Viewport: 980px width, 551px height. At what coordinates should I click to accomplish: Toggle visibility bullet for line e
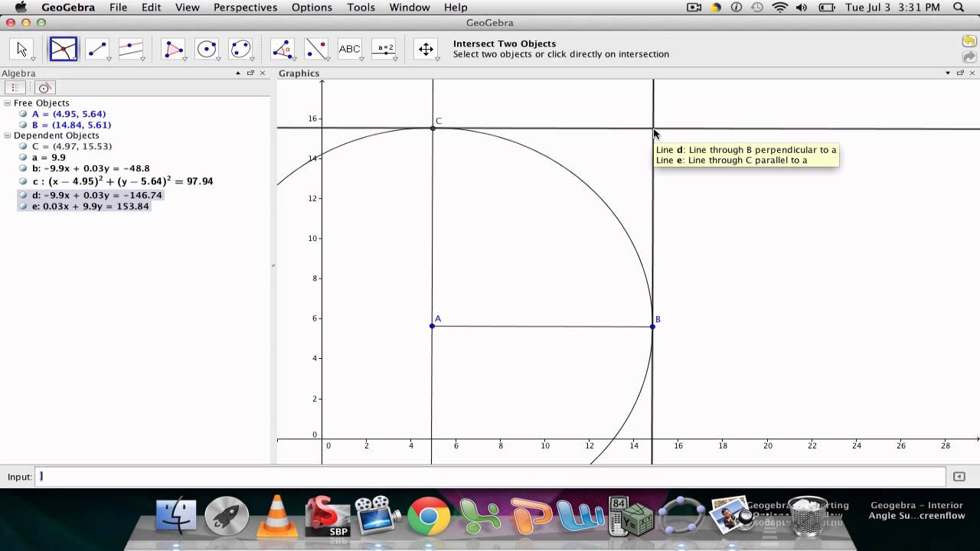[24, 207]
